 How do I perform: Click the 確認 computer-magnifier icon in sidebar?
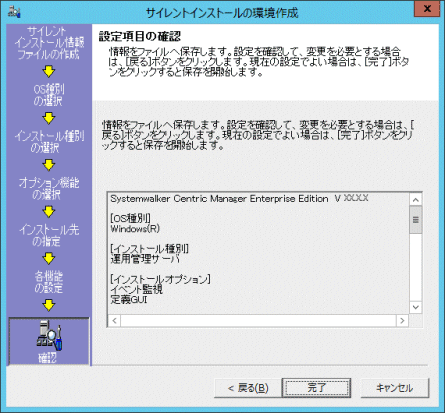(49, 335)
